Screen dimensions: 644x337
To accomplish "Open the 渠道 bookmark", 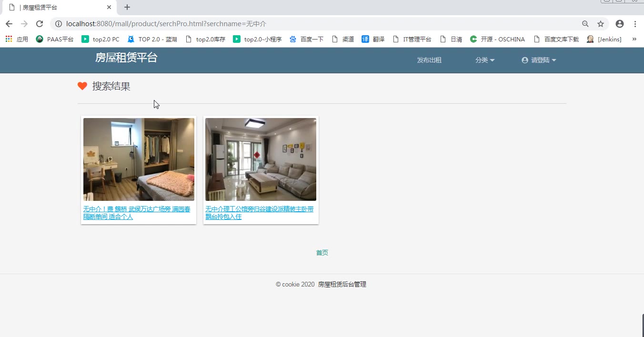I will click(343, 39).
